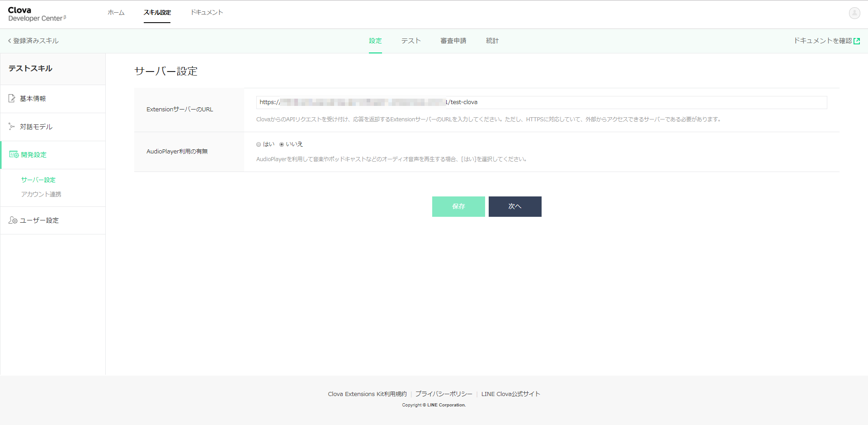Open the プライバシーポリシー footer link

pyautogui.click(x=444, y=394)
